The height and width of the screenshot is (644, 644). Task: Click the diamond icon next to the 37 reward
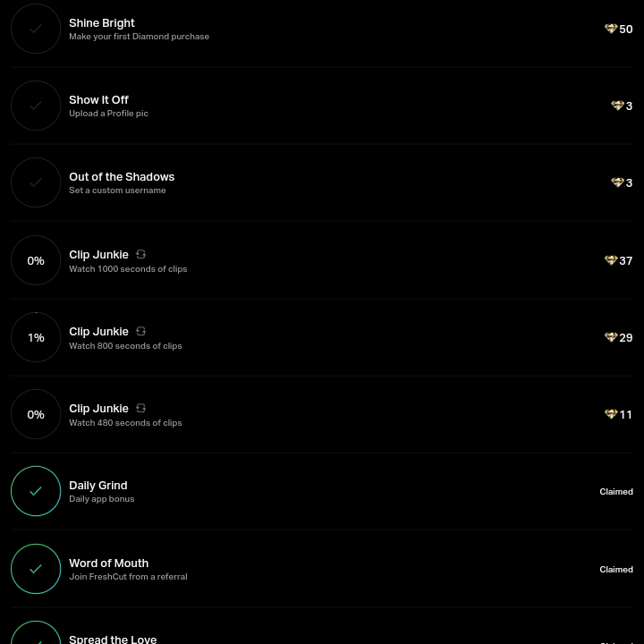[611, 260]
